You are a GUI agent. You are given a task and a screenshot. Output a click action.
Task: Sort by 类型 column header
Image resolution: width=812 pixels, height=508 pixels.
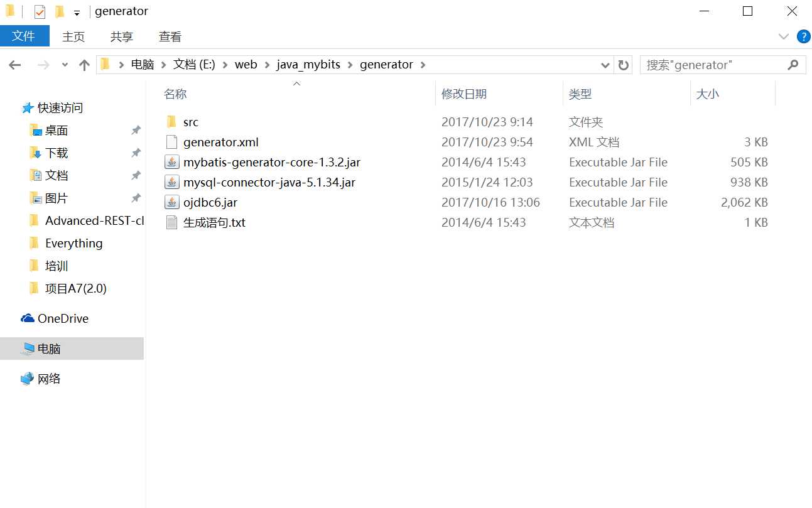[580, 94]
